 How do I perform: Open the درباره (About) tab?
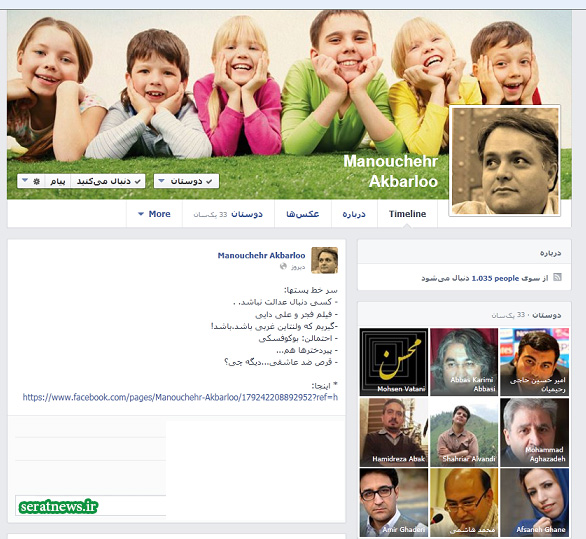pyautogui.click(x=354, y=214)
